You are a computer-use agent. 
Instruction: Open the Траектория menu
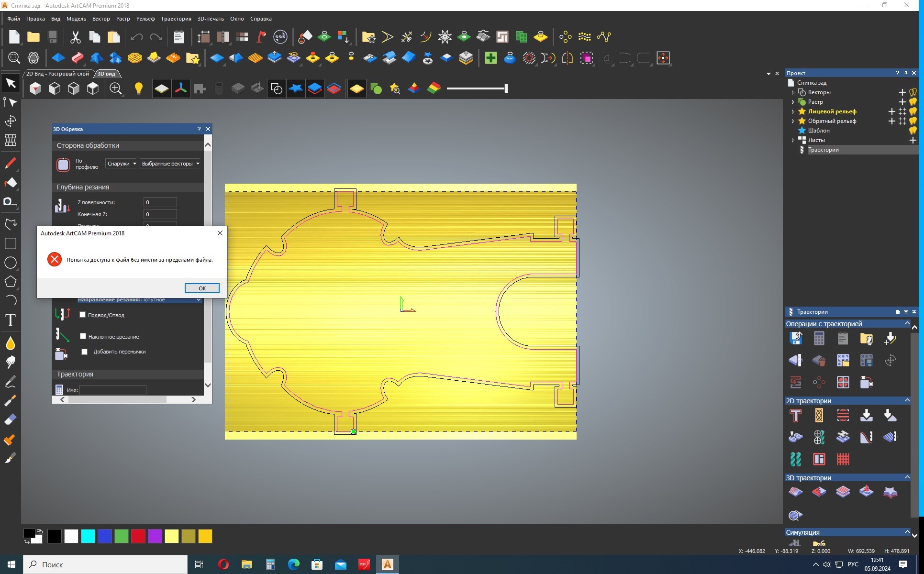coord(176,19)
